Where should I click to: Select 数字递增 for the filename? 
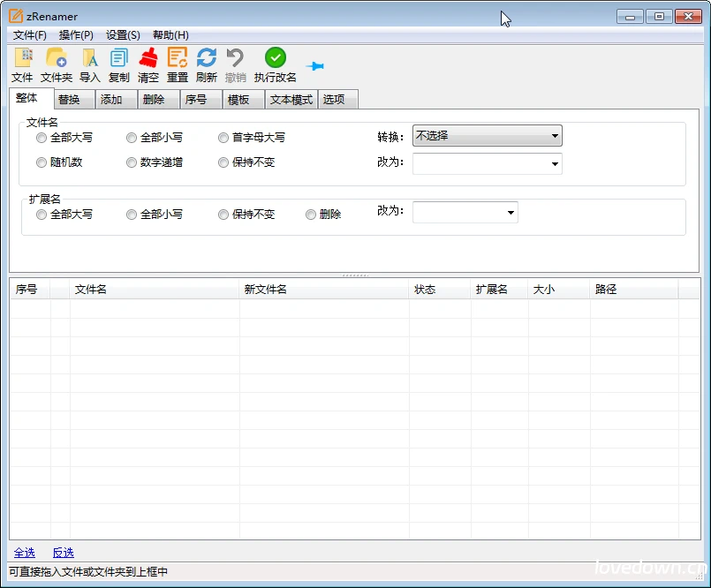[131, 162]
